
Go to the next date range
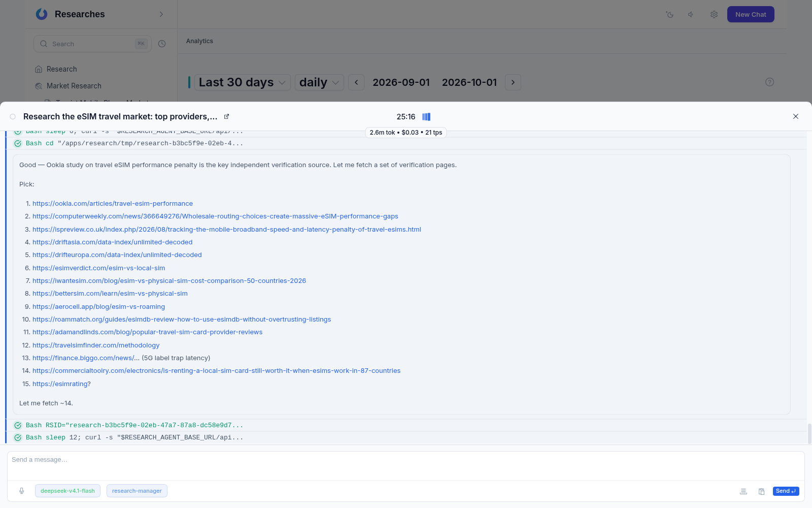point(513,82)
